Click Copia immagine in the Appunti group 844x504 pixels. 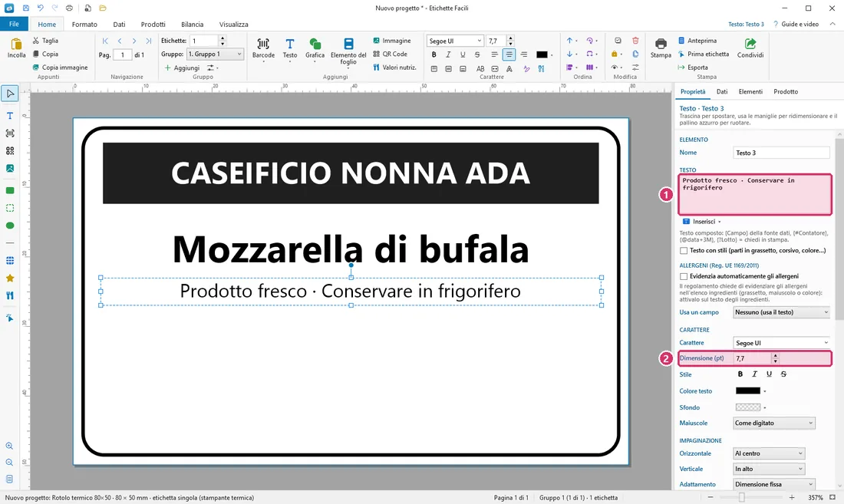point(60,68)
